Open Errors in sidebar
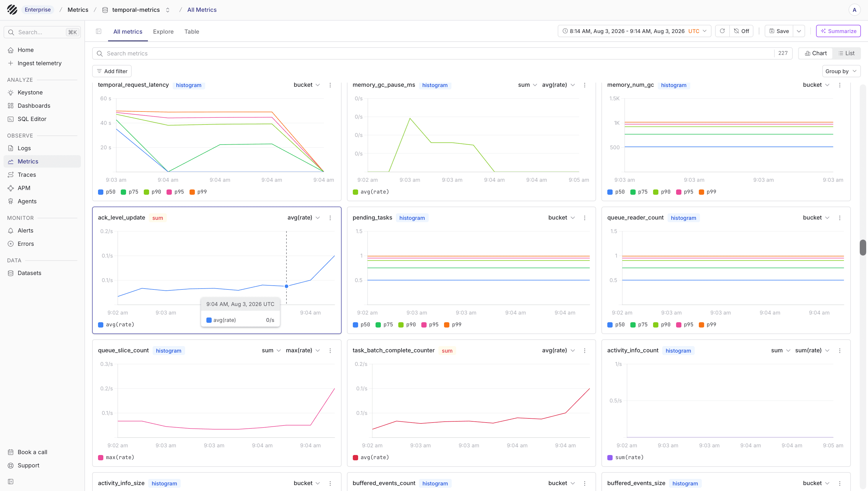Viewport: 868px width, 491px height. pos(42,244)
